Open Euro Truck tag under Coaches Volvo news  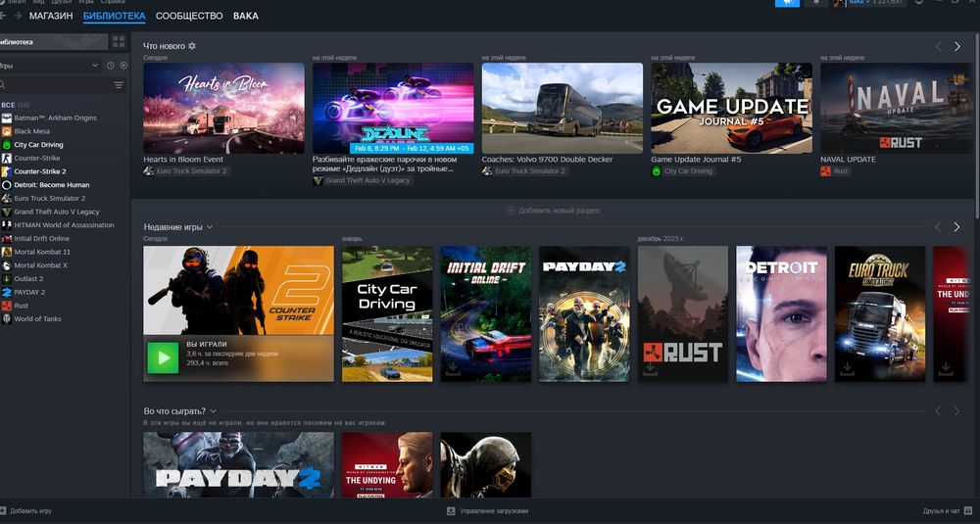pos(523,171)
